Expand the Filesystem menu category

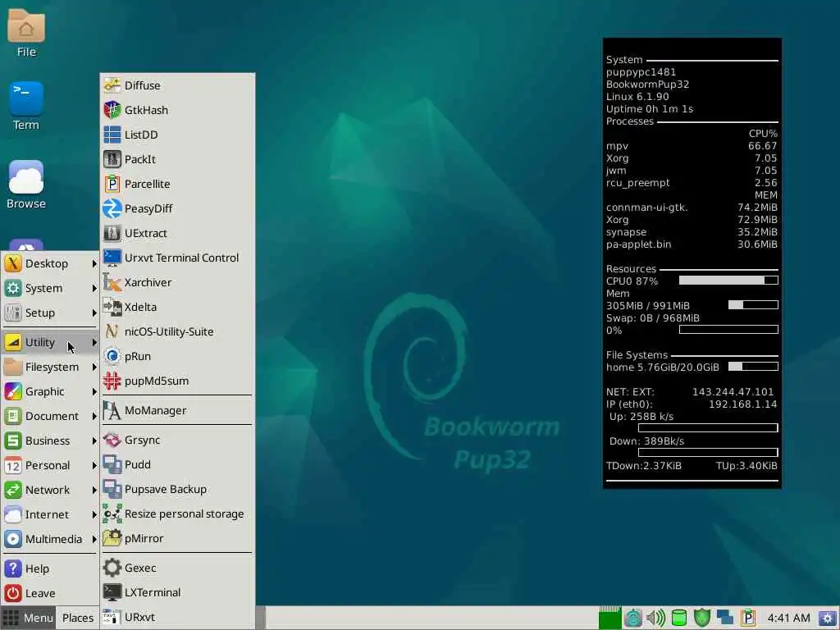click(50, 367)
